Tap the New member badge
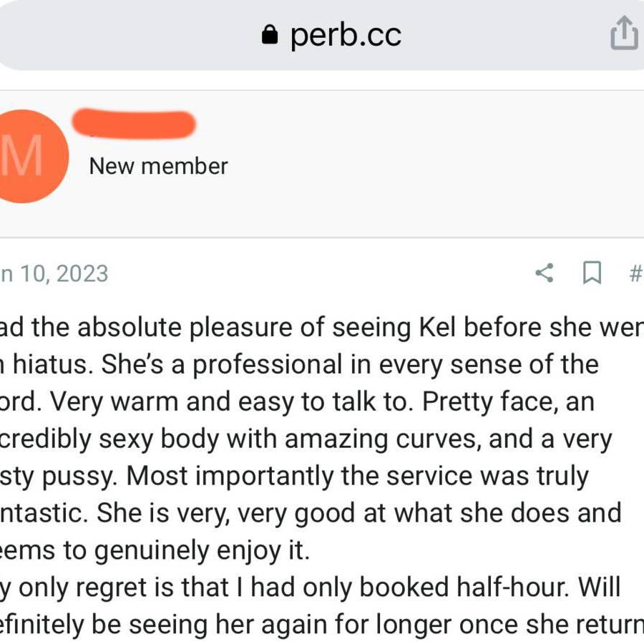 pos(157,165)
